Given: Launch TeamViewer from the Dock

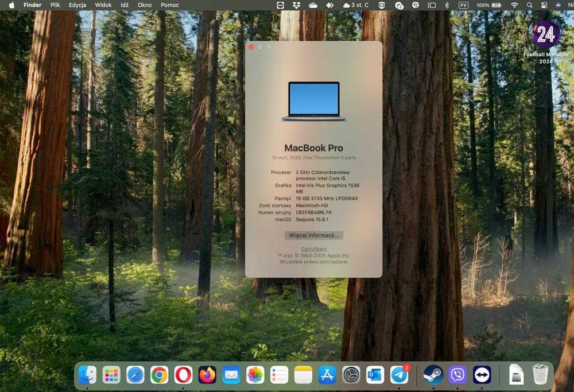Looking at the screenshot, I should (x=482, y=375).
